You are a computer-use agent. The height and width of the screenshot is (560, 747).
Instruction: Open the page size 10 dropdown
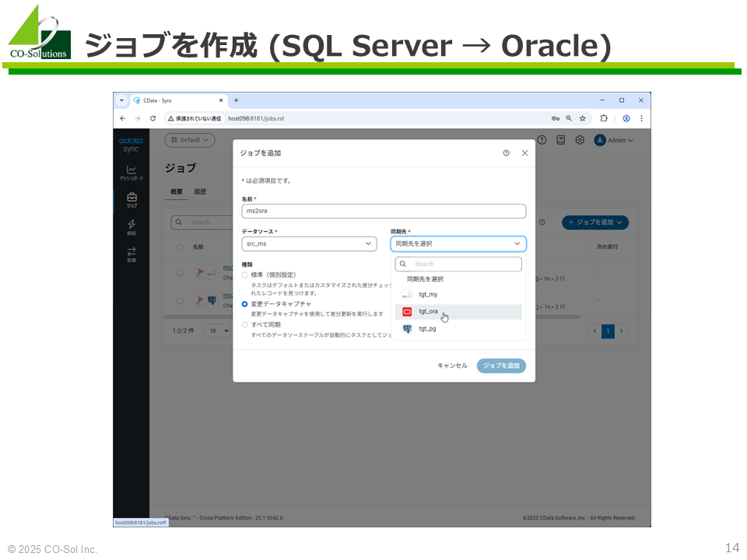(217, 331)
